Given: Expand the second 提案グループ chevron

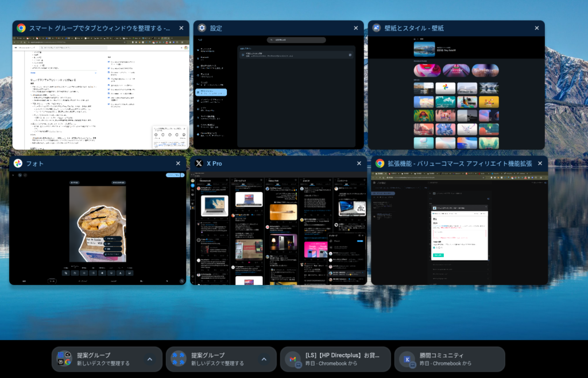Looking at the screenshot, I should tap(264, 359).
